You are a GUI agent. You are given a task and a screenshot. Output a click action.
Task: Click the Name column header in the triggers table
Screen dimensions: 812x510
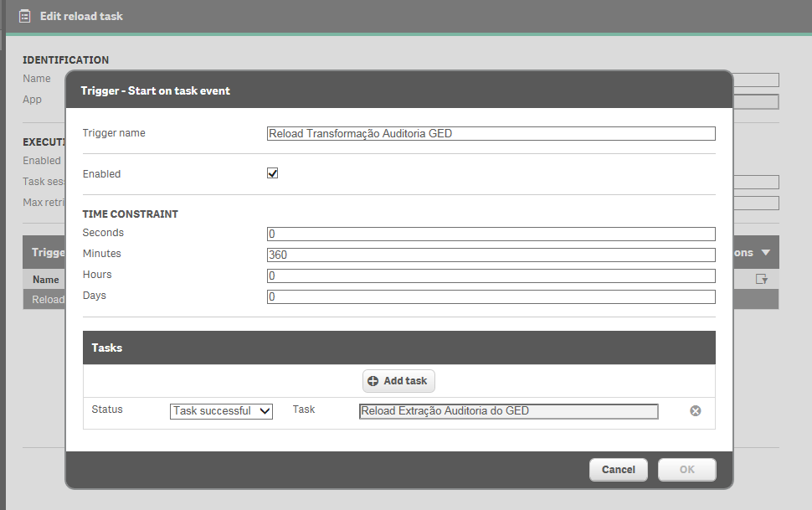[45, 280]
